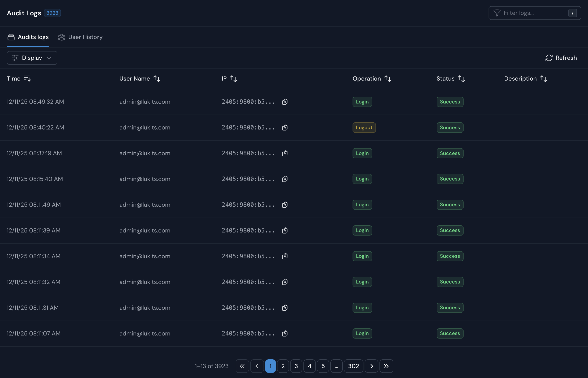Viewport: 588px width, 378px height.
Task: Select the Audits logs tab
Action: (x=28, y=37)
